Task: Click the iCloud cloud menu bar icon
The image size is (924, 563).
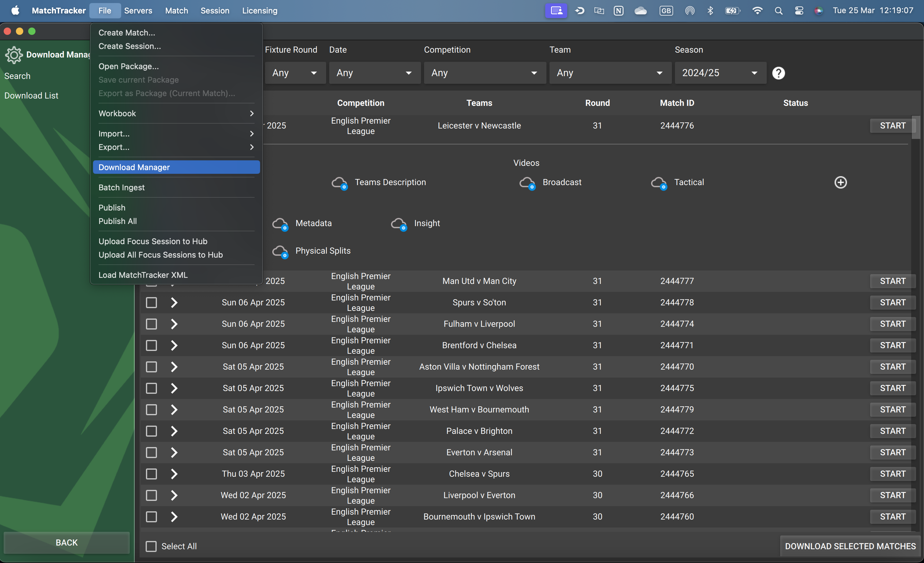Action: click(x=640, y=10)
